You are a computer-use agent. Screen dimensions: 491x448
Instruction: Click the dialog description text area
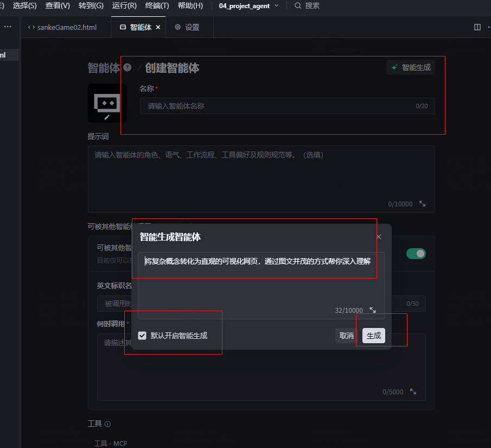pos(261,285)
